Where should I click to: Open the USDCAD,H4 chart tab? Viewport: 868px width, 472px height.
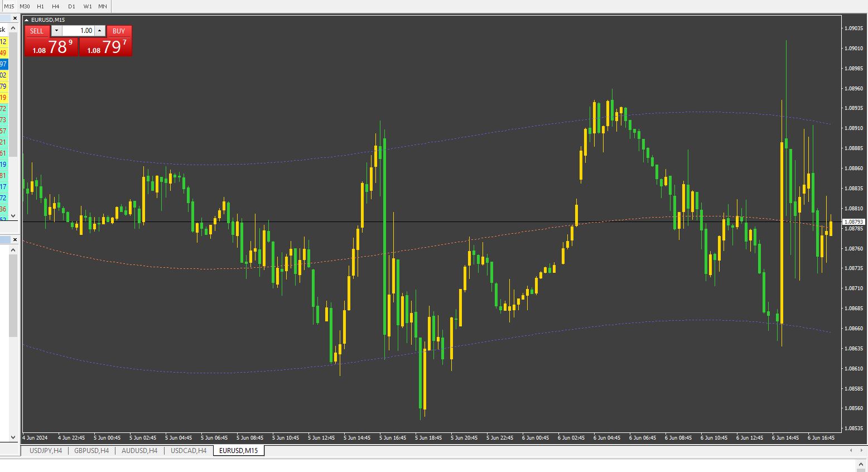pyautogui.click(x=189, y=450)
